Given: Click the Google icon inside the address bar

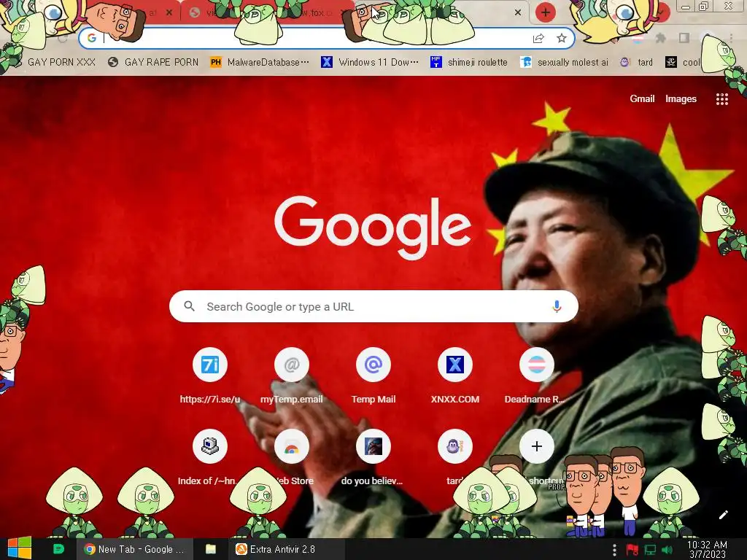Looking at the screenshot, I should pos(92,38).
